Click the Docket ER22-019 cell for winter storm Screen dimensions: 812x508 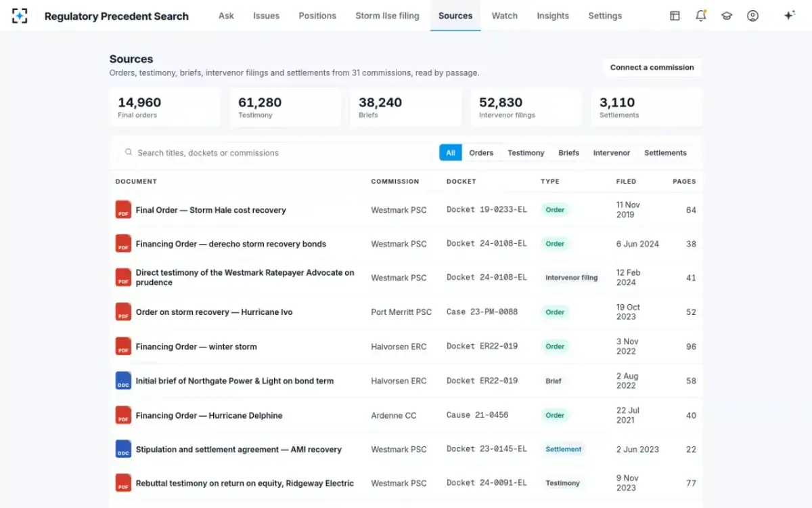[x=482, y=346]
